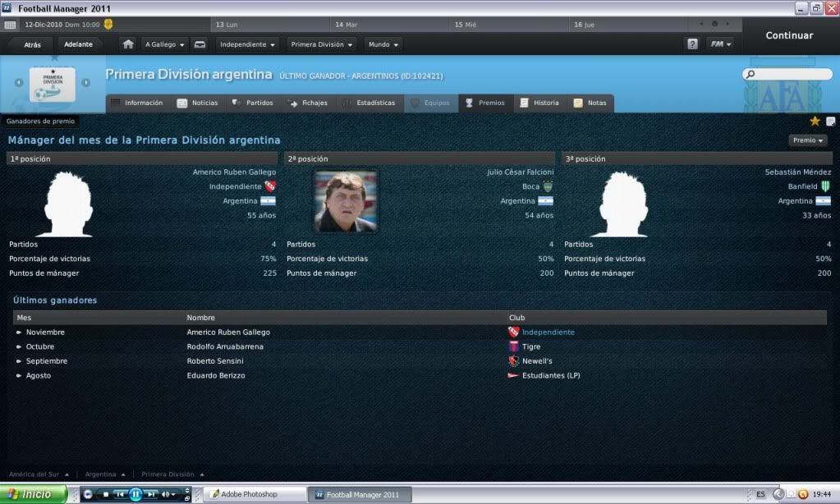Screen dimensions: 840x504
Task: Click the Estudiantes (LP) badge in winners table
Action: [x=513, y=375]
